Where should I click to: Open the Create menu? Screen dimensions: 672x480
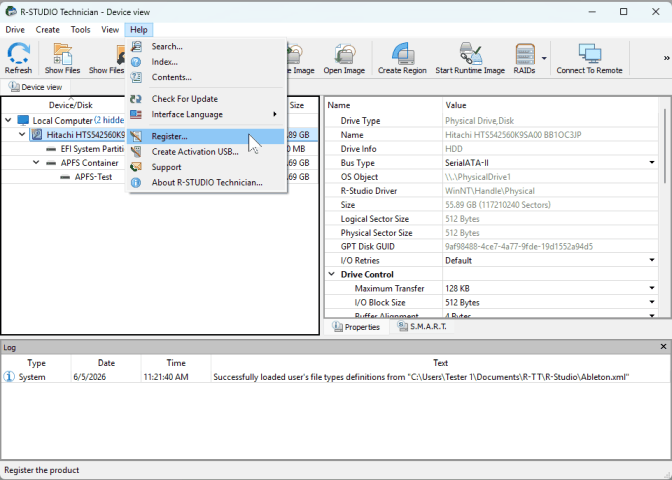point(48,30)
